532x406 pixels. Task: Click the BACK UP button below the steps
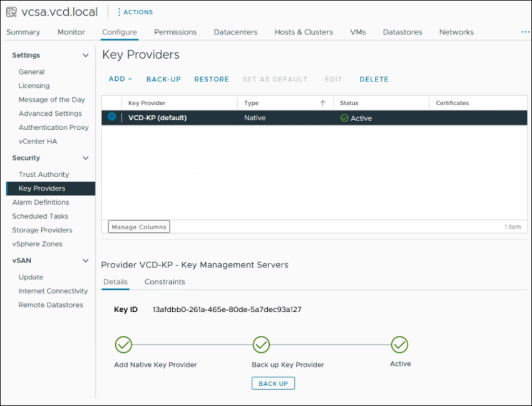tap(273, 383)
